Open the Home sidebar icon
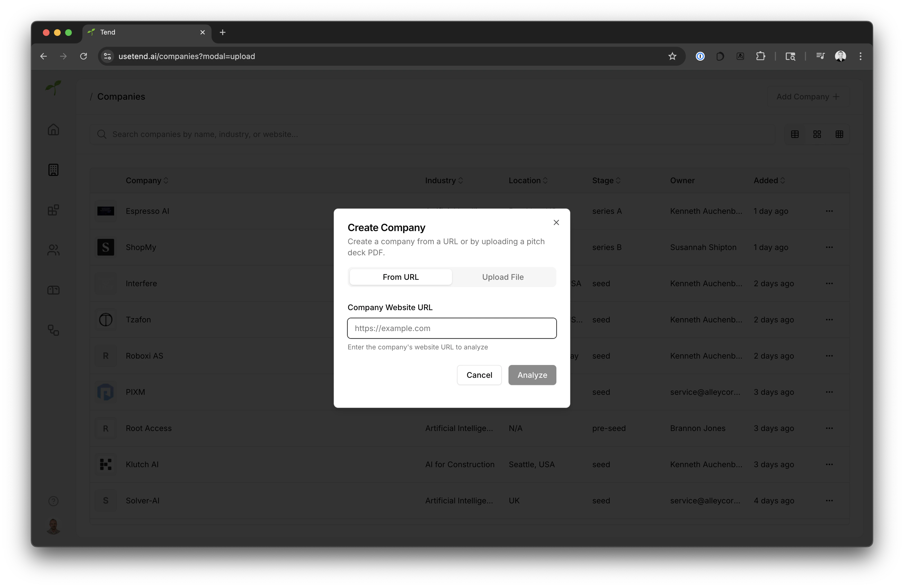This screenshot has height=588, width=904. (x=53, y=129)
